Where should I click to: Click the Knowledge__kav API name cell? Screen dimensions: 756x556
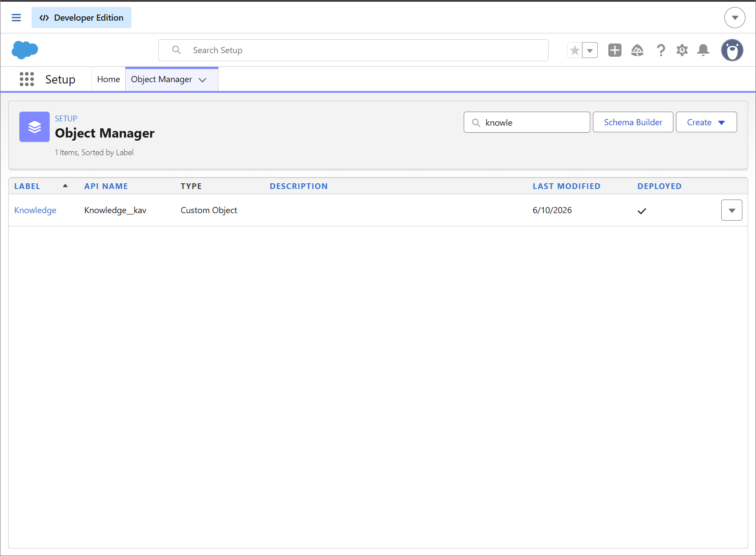click(115, 210)
